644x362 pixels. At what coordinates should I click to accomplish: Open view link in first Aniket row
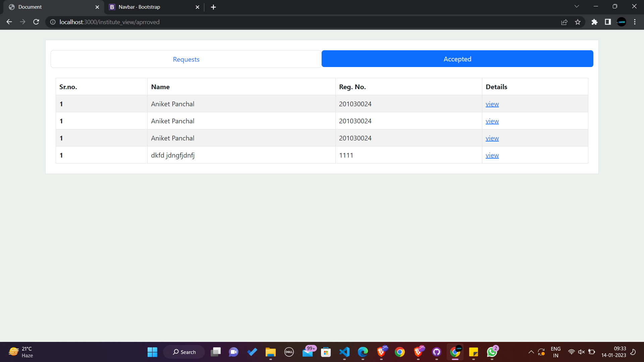coord(492,104)
